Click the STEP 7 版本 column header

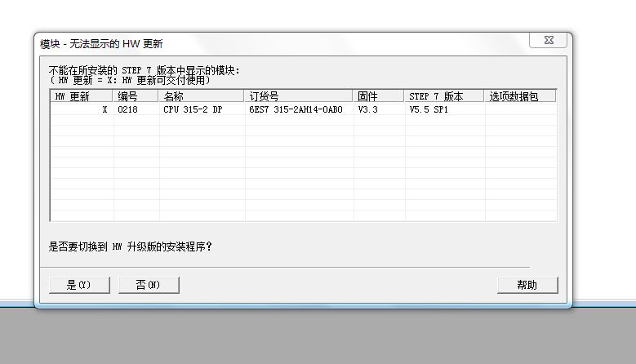[444, 96]
